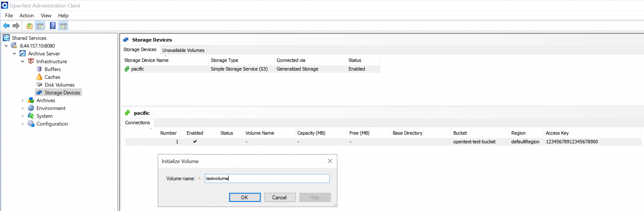Confirm the volume name with OK
Screen dimensions: 644x211
tap(245, 197)
